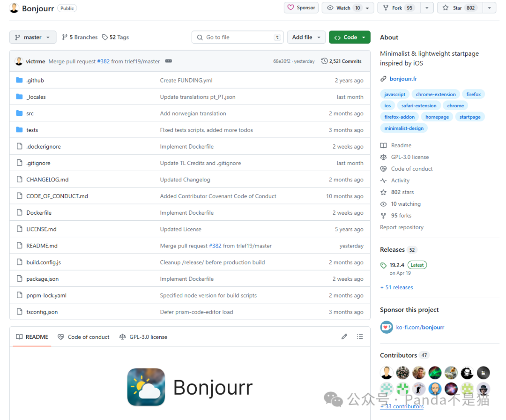The image size is (506, 420).
Task: Expand the Fork options dropdown arrow
Action: pos(427,8)
